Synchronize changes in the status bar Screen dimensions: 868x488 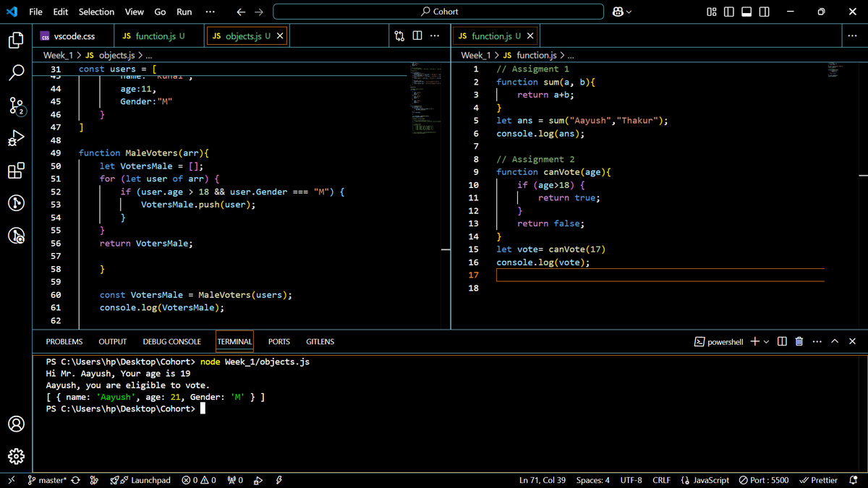[x=75, y=480]
